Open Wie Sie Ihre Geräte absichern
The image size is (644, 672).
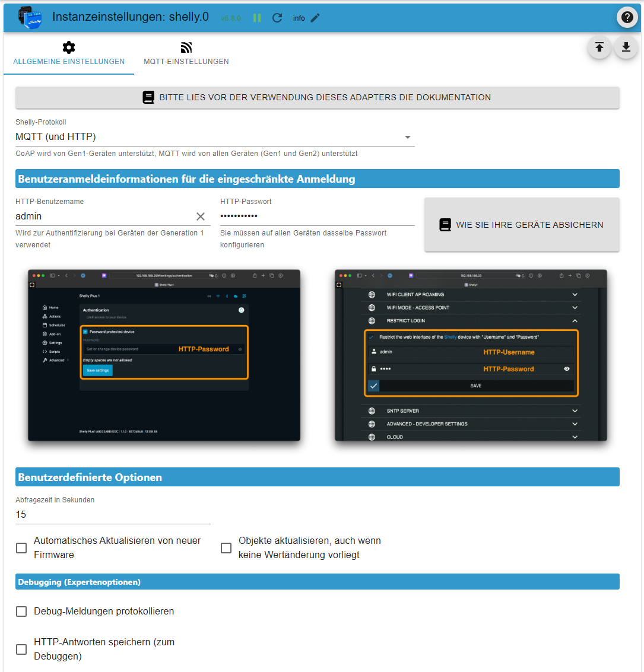[522, 225]
